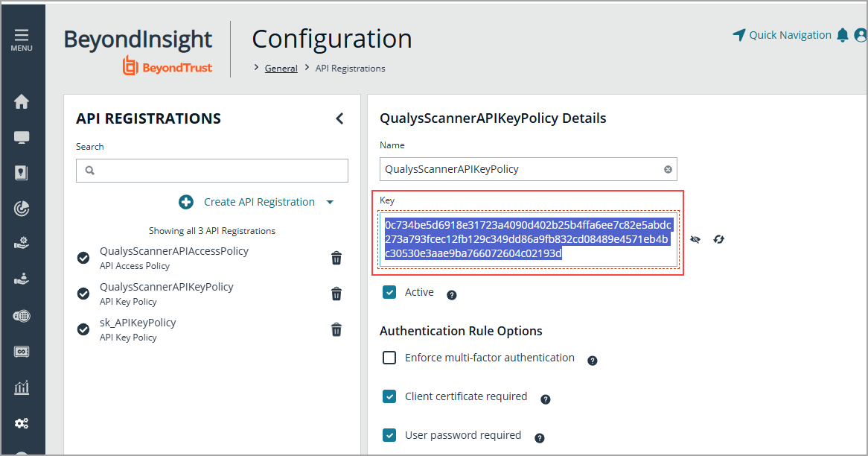This screenshot has width=868, height=456.
Task: Select the Dashboard monitor icon in sidebar
Action: pyautogui.click(x=22, y=137)
